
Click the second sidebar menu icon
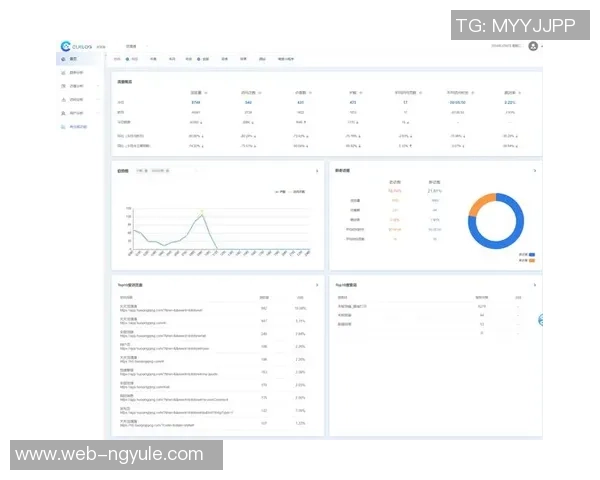62,73
